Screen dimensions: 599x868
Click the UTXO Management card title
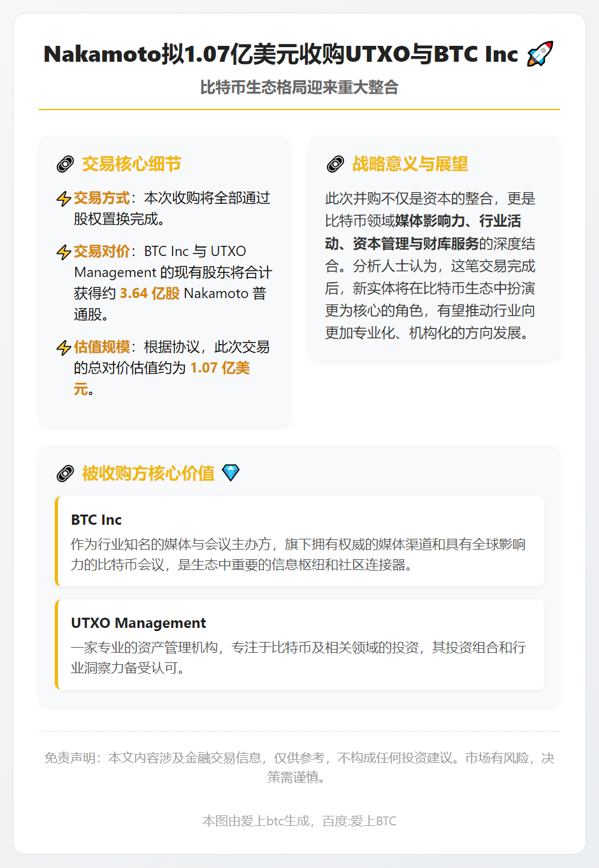point(138,623)
